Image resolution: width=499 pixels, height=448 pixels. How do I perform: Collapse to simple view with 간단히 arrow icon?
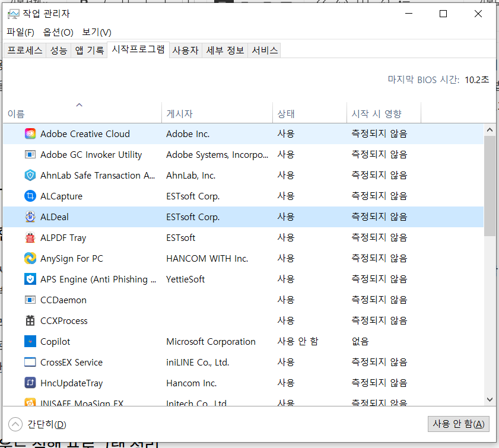coord(15,424)
